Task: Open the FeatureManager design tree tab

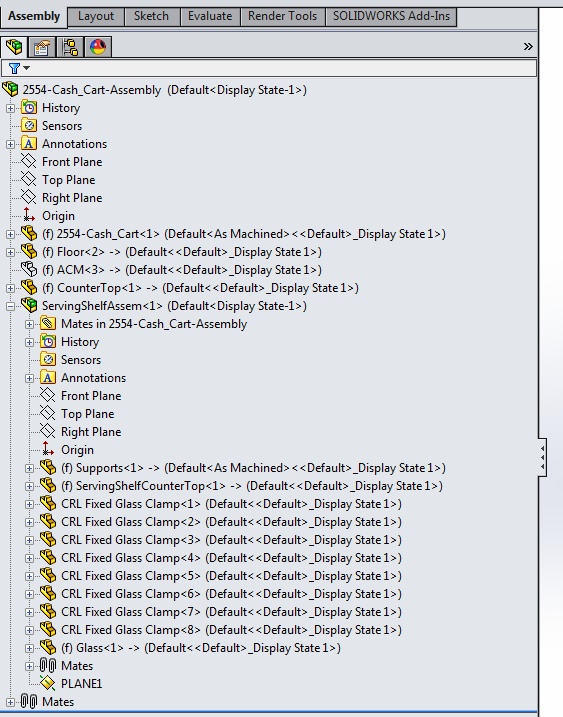Action: tap(14, 47)
